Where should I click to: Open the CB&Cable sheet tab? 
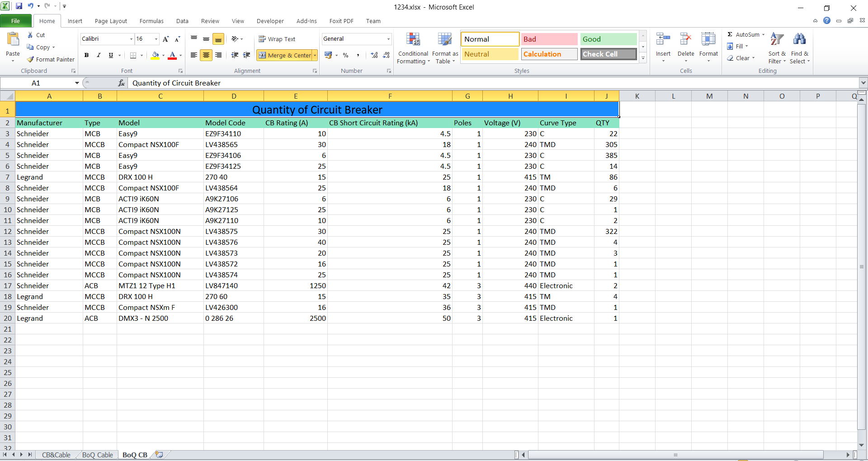[56, 455]
